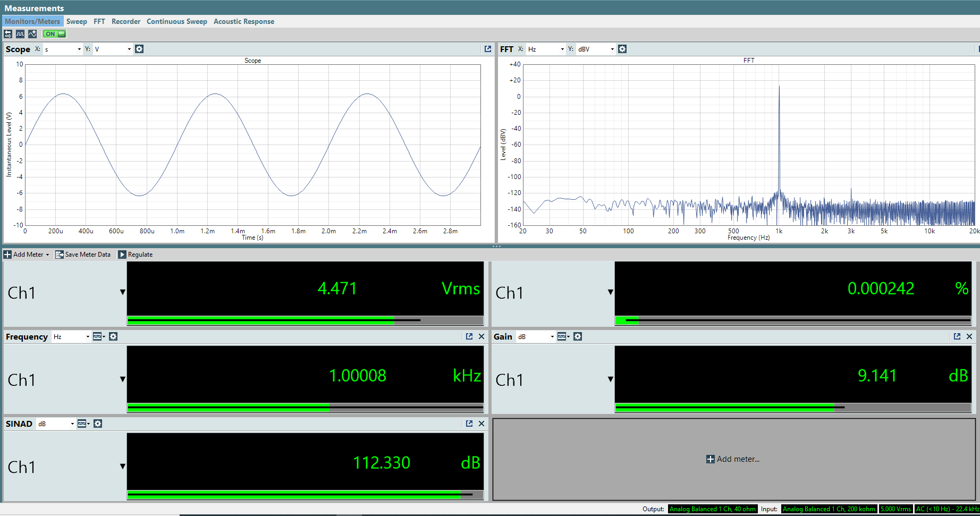Viewport: 980px width, 516px height.
Task: Click the square wave toolbar icon
Action: [x=20, y=34]
